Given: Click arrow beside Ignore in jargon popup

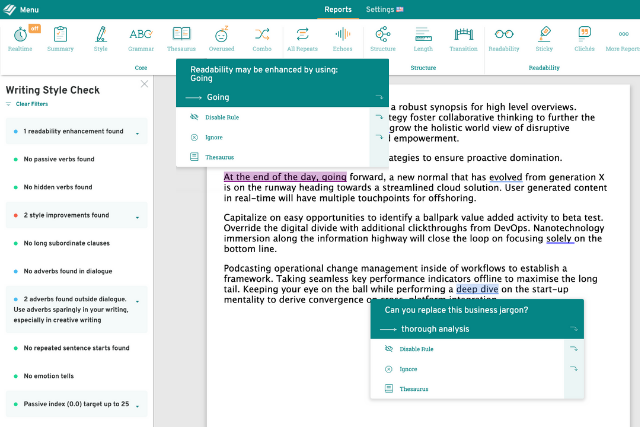Looking at the screenshot, I should pyautogui.click(x=574, y=369).
